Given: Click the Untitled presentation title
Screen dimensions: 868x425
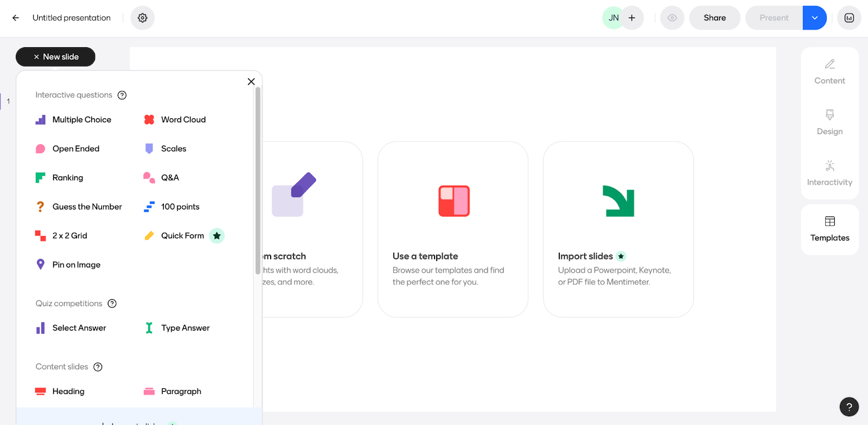Looking at the screenshot, I should (x=72, y=18).
